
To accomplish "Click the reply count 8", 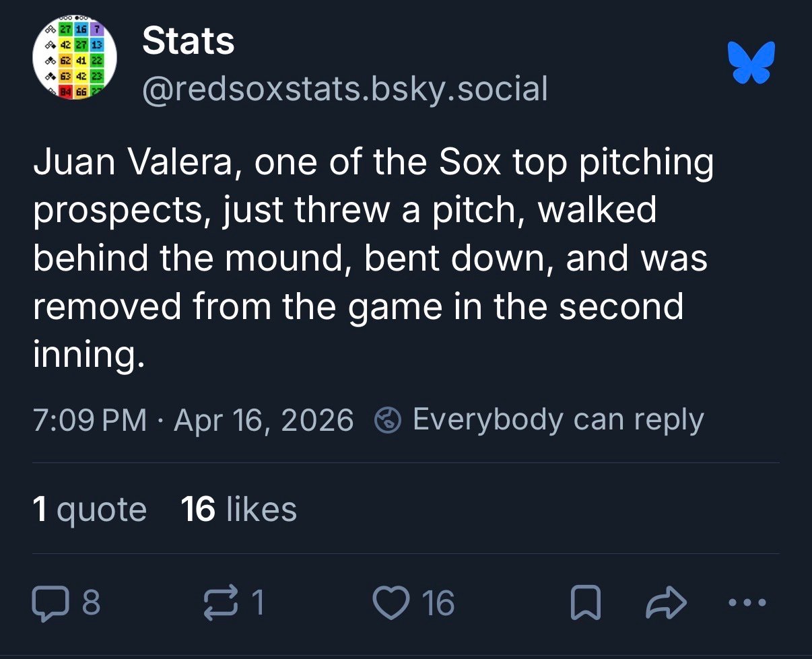I will 91,603.
